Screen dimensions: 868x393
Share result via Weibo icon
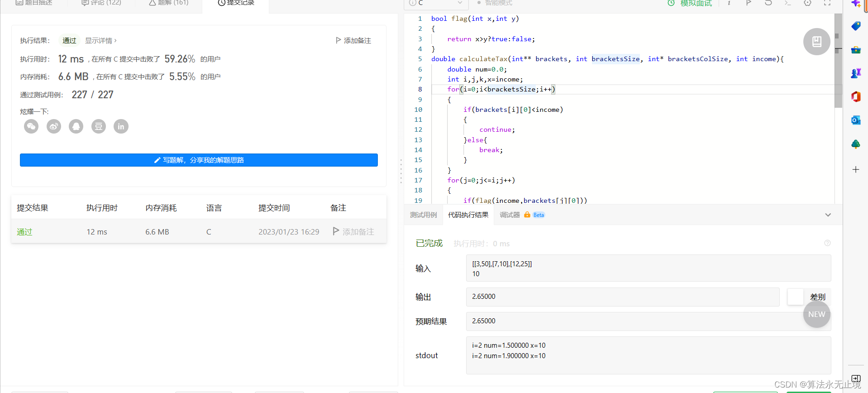tap(54, 126)
